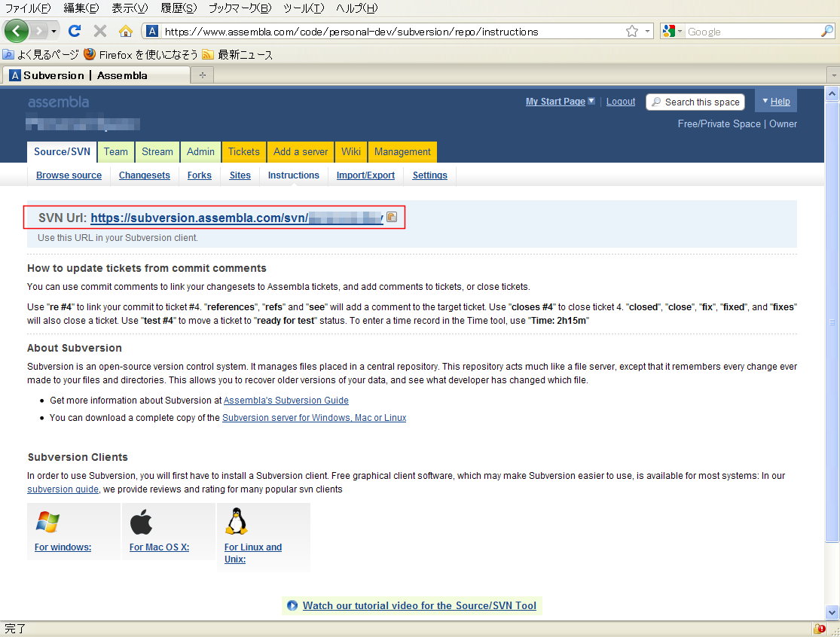The height and width of the screenshot is (637, 840).
Task: Click the browser back arrow button
Action: coord(17,31)
